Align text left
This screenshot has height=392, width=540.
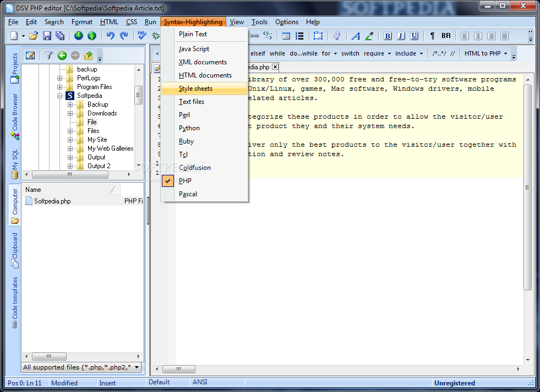(465, 36)
